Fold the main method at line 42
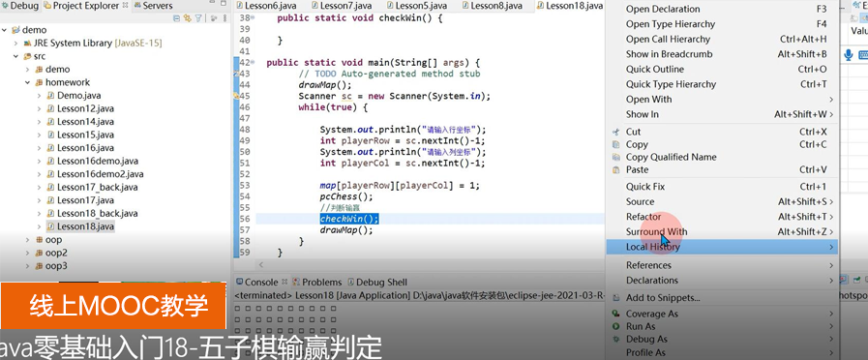 [x=253, y=63]
